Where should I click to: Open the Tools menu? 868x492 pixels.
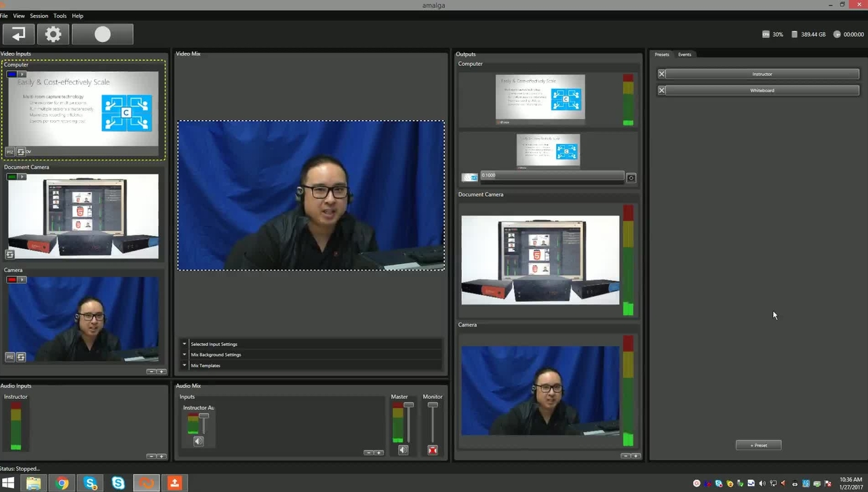pos(60,16)
